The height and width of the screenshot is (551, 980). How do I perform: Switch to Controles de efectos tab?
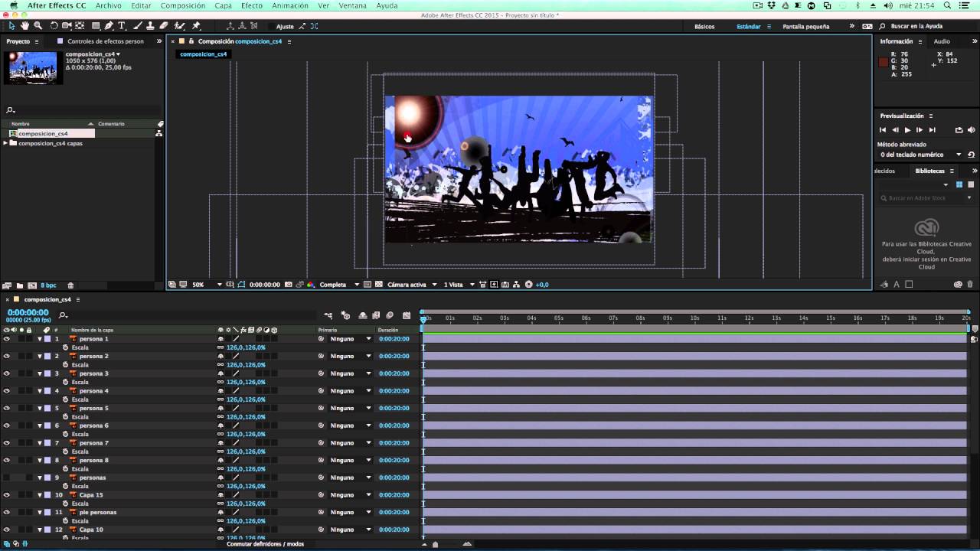tap(106, 41)
